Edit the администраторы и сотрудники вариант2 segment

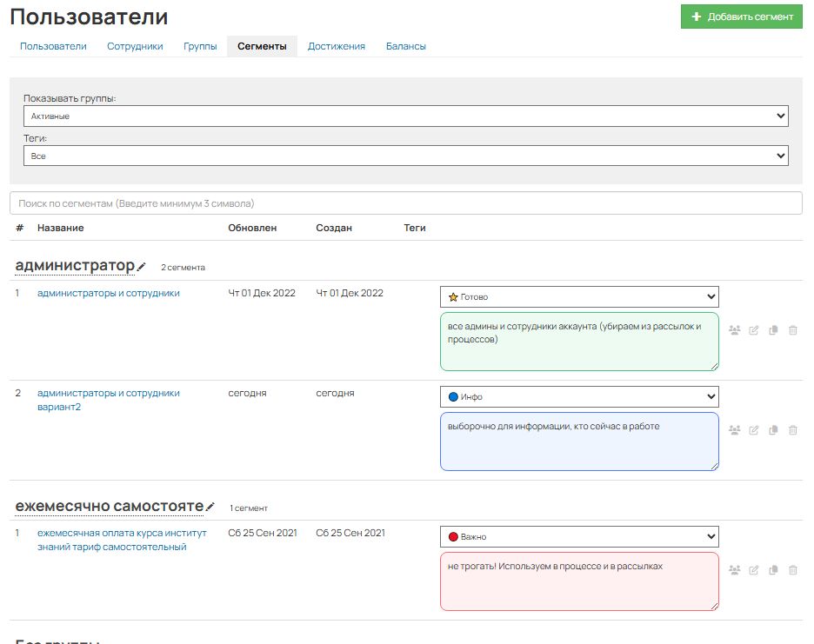click(754, 429)
